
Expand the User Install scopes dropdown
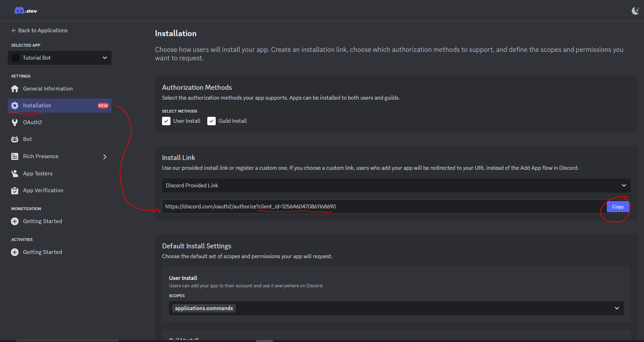tap(617, 308)
